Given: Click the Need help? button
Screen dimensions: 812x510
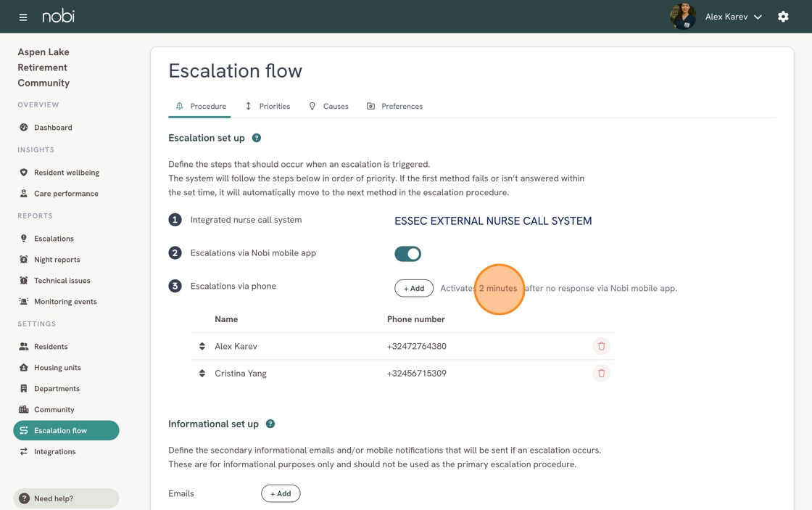Looking at the screenshot, I should pos(66,498).
